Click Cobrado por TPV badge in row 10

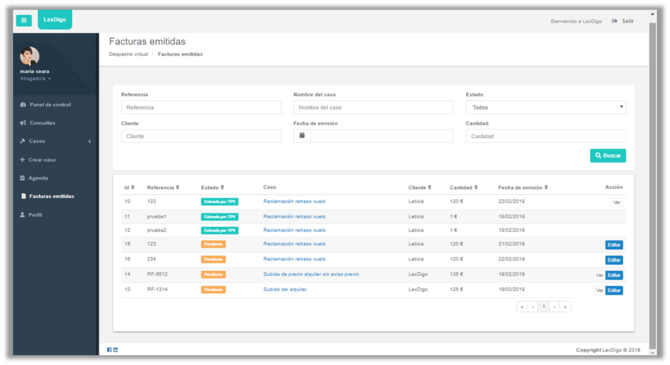coord(220,202)
